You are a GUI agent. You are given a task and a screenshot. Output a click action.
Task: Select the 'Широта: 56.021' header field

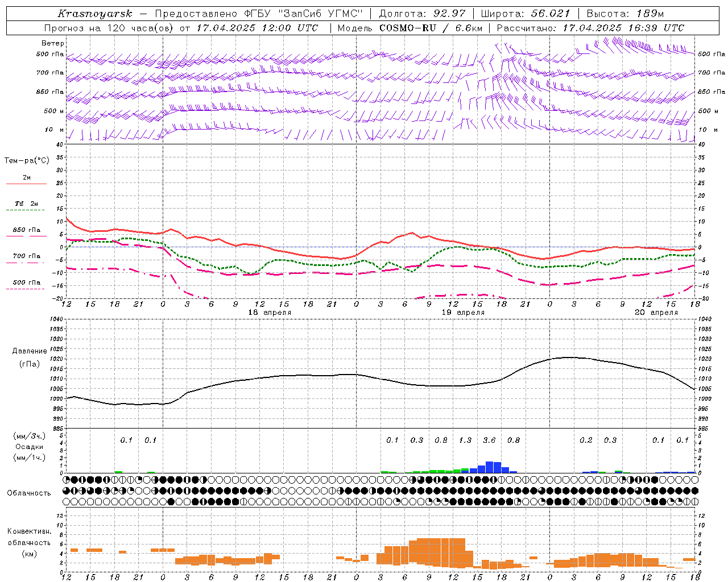coord(526,14)
